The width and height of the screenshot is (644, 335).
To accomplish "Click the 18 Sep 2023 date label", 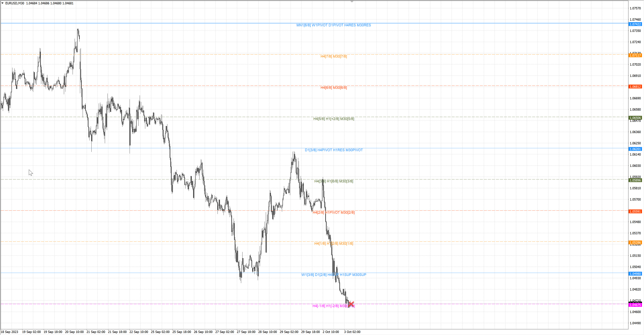I will 10,332.
